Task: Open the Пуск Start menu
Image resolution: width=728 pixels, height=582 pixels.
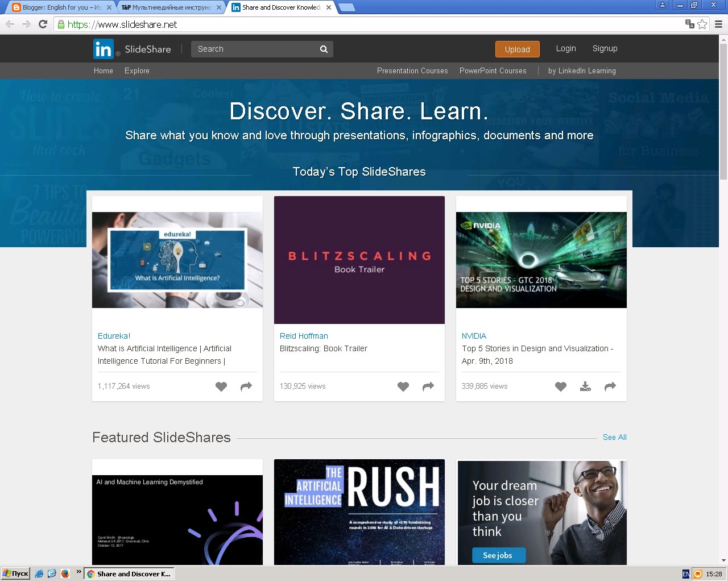Action: [15, 574]
